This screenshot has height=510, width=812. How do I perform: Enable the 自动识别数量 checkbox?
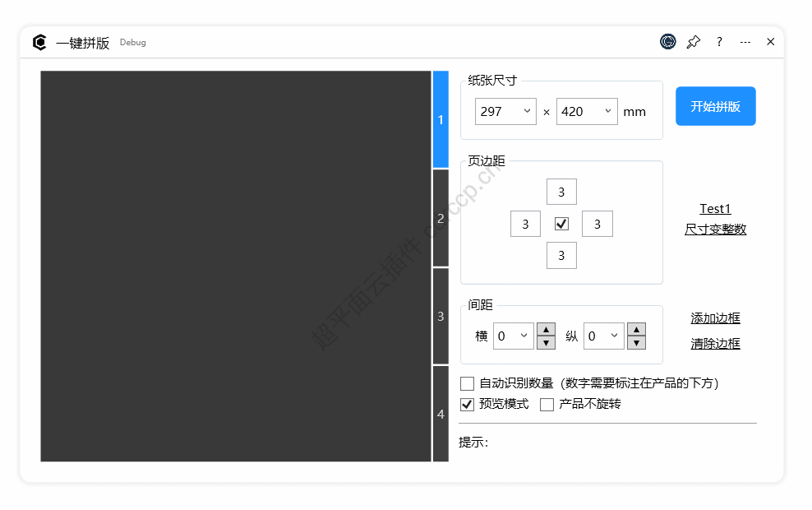[467, 383]
